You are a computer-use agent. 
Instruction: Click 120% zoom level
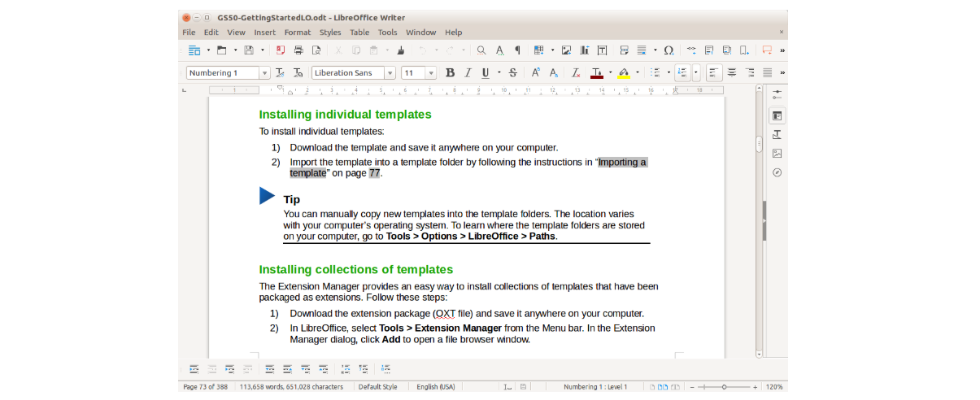pyautogui.click(x=773, y=387)
